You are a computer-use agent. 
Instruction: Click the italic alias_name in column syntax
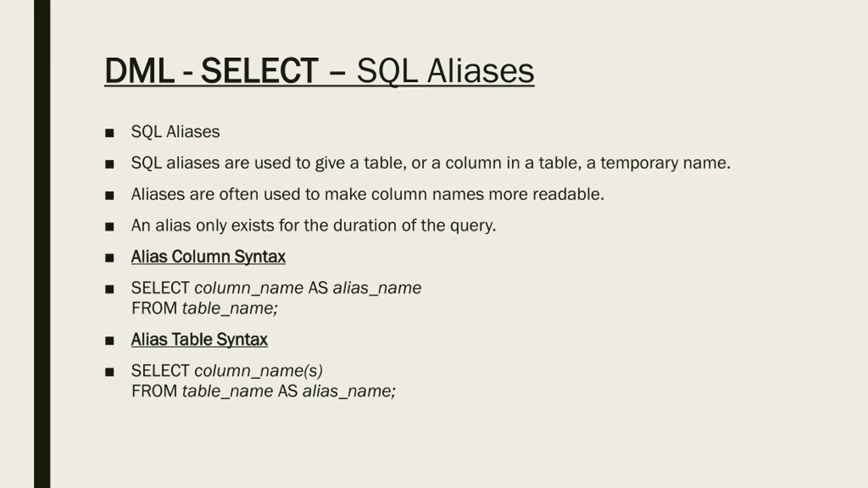(x=377, y=288)
